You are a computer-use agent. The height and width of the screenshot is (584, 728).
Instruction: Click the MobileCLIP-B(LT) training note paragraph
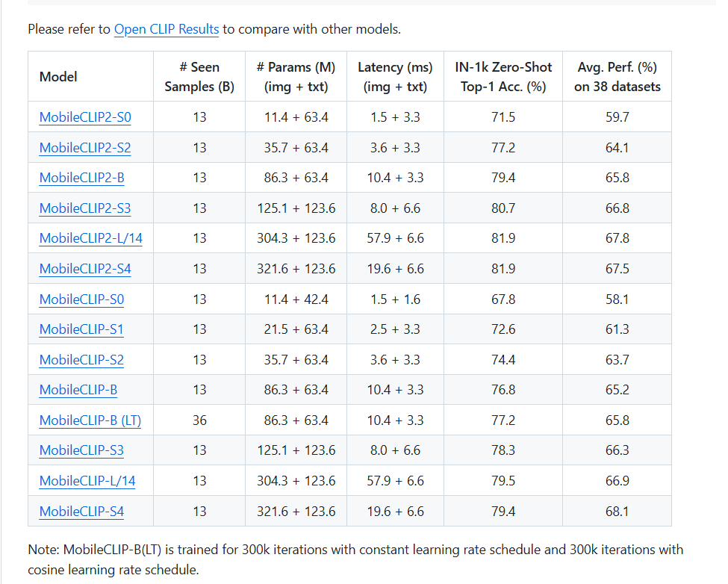tap(355, 559)
